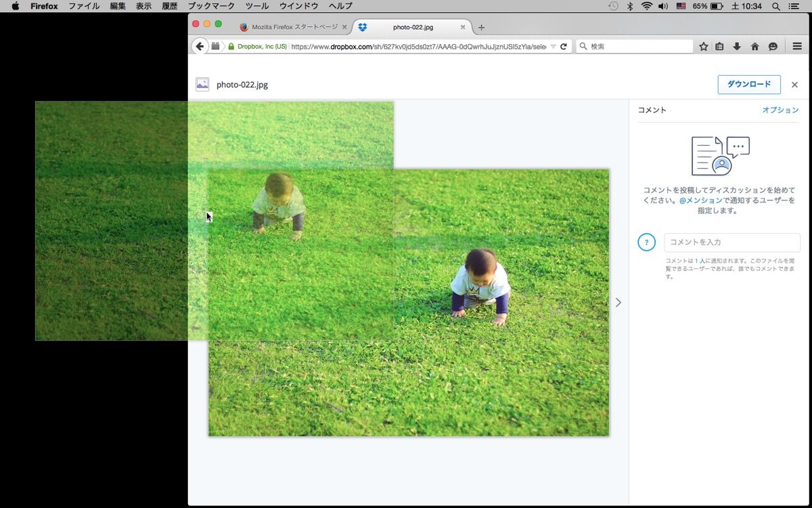Screen dimensions: 812x508
Task: Click the 1 人 link under comment box
Action: click(700, 261)
